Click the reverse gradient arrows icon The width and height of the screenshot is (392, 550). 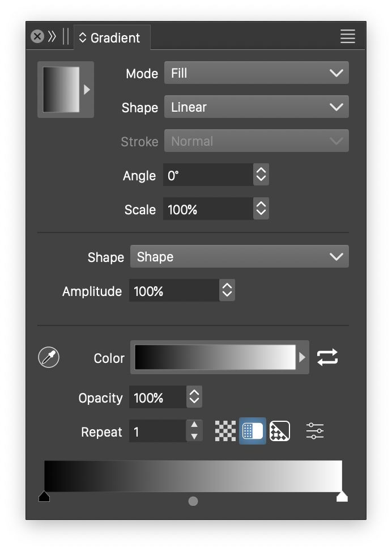tap(327, 357)
